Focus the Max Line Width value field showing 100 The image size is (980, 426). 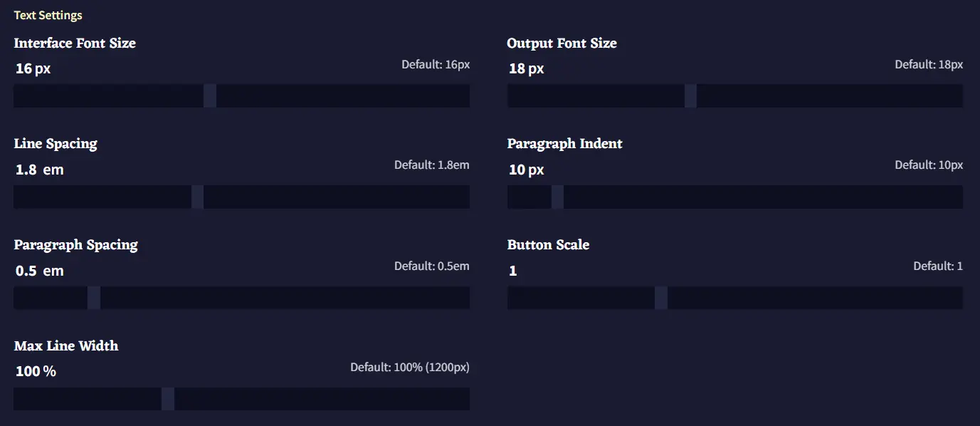click(x=28, y=372)
